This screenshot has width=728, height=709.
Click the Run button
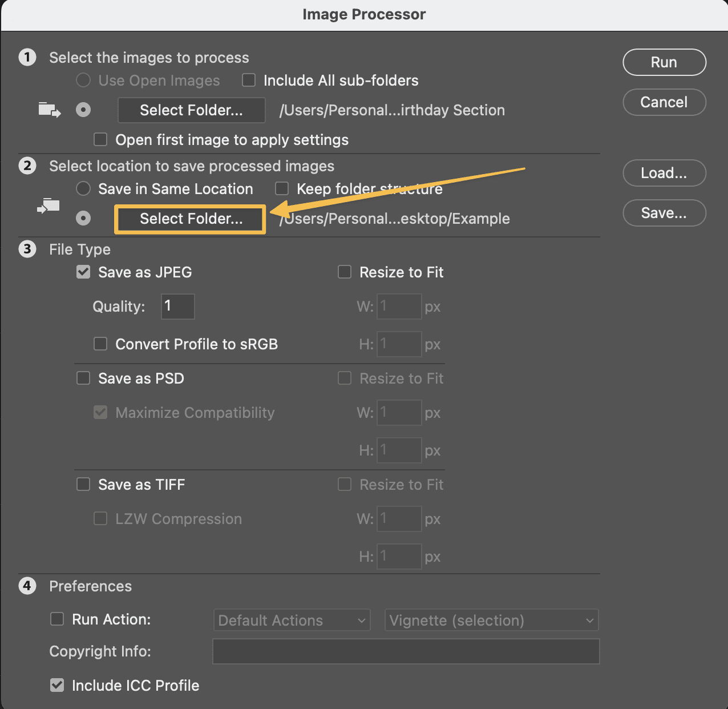664,62
